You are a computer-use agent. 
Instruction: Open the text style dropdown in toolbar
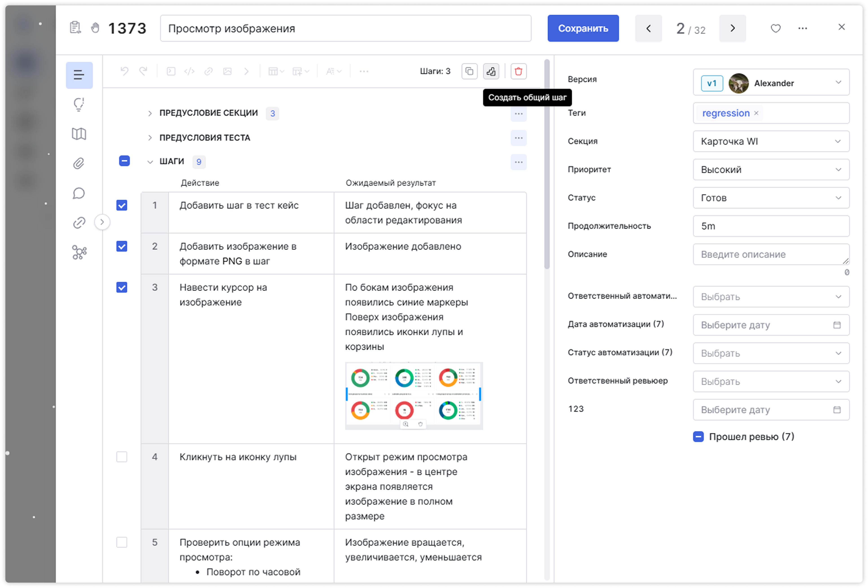click(334, 71)
